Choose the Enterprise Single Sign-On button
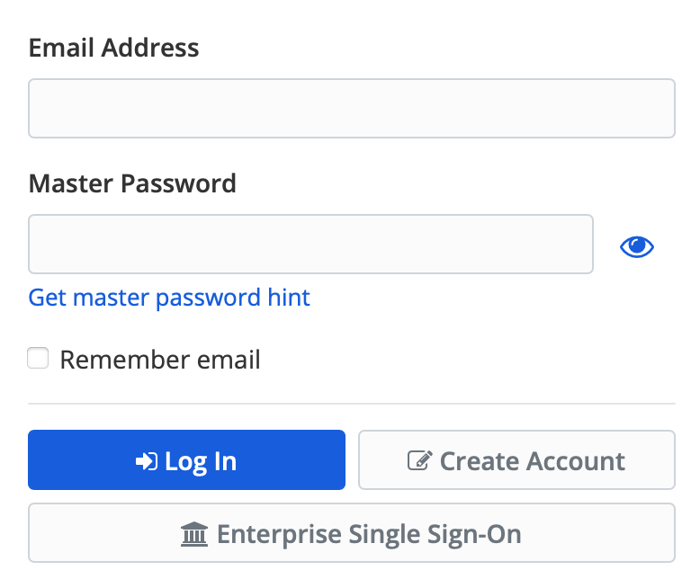 tap(352, 532)
